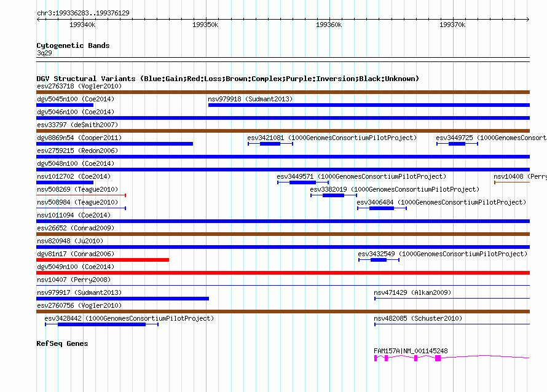Select nsv508984 (Teague2010) label
Screen dimensions: 547x392
[77, 202]
